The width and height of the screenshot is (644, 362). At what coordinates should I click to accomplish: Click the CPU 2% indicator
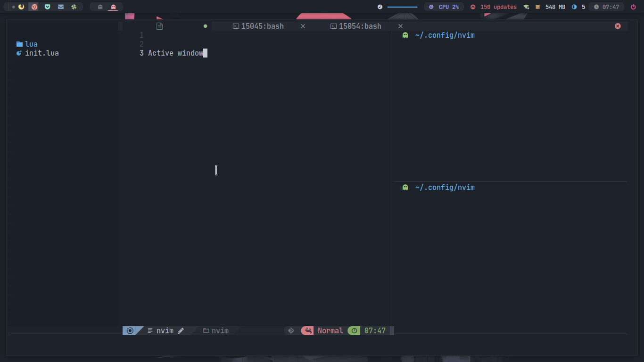[444, 7]
